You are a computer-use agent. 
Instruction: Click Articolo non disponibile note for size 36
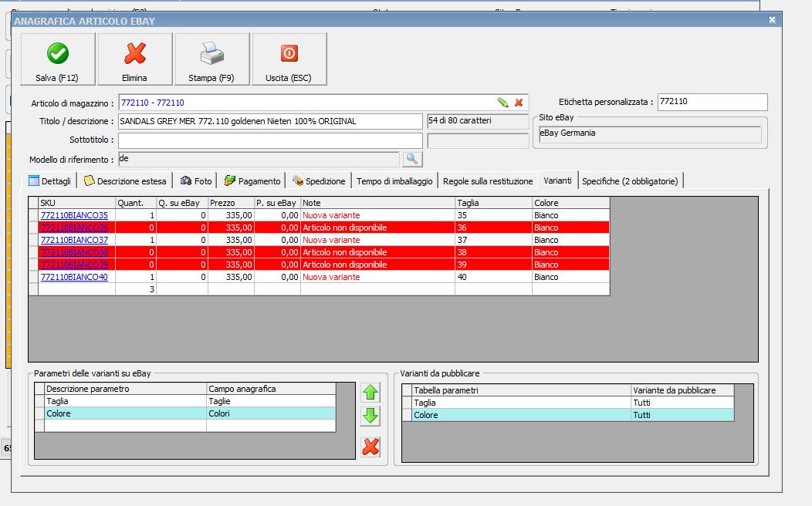(377, 228)
